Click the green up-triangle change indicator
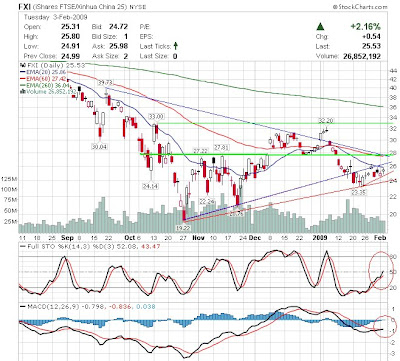The height and width of the screenshot is (361, 400). [320, 26]
